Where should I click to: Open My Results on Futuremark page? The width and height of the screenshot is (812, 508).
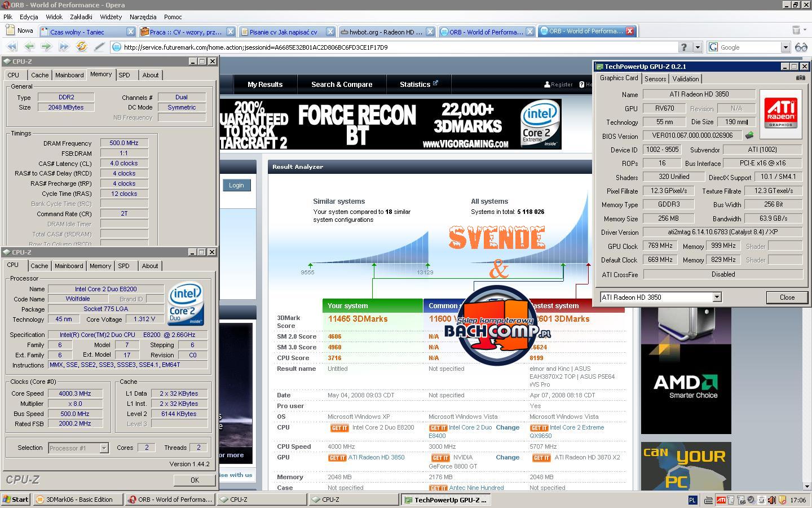click(265, 85)
